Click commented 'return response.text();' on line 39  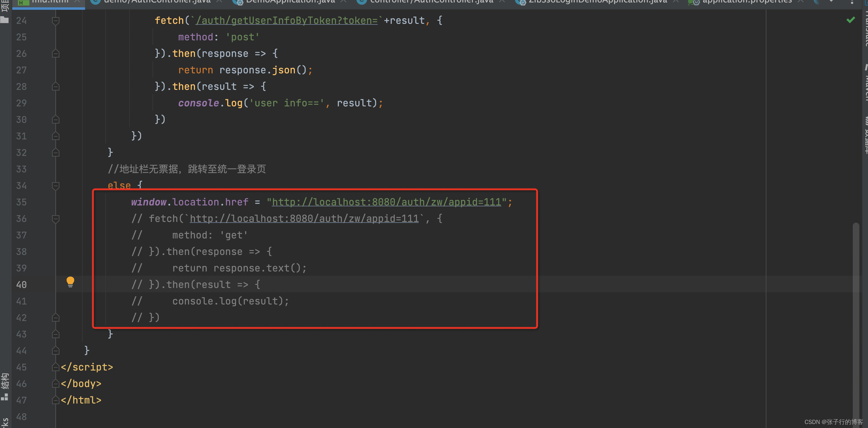pos(240,268)
